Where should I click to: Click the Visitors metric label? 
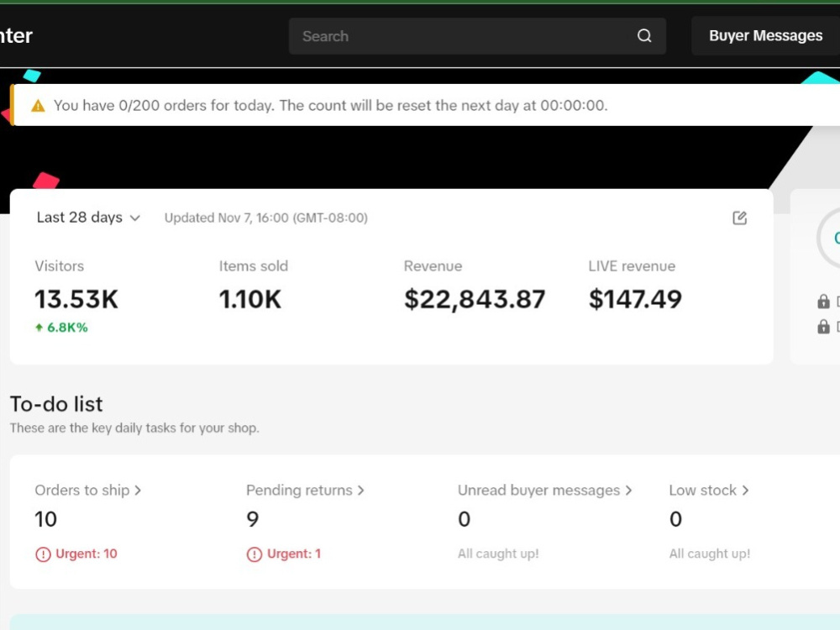click(x=60, y=266)
